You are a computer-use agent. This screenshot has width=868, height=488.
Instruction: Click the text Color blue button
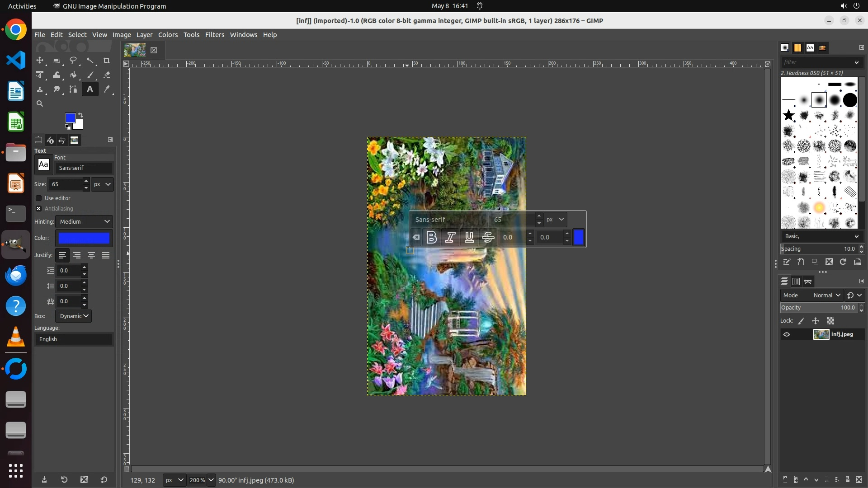[84, 238]
